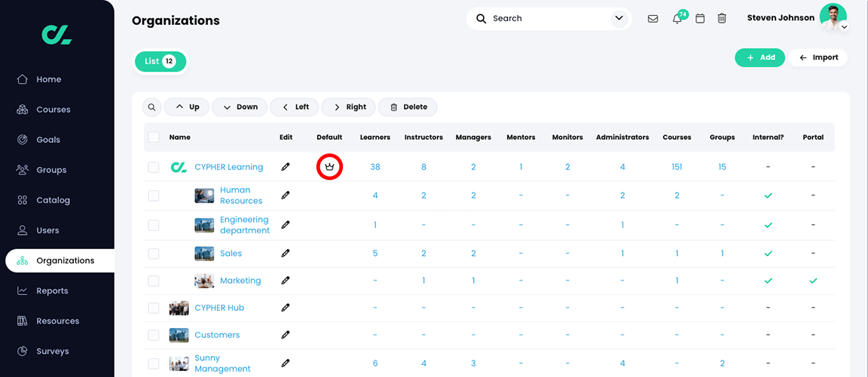Open Sunny Management's 6 learners count
868x377 pixels.
click(x=375, y=363)
